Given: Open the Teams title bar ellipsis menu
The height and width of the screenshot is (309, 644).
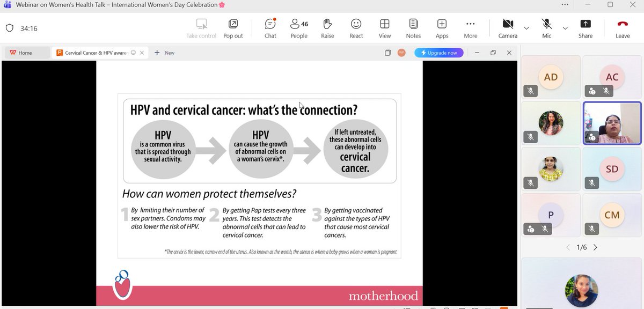Looking at the screenshot, I should [x=565, y=5].
